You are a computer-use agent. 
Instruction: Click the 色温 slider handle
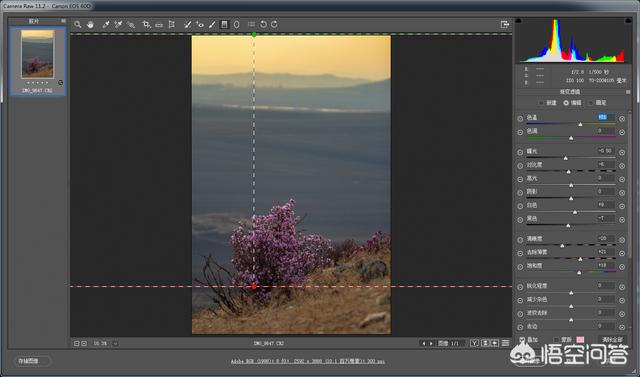pos(580,124)
